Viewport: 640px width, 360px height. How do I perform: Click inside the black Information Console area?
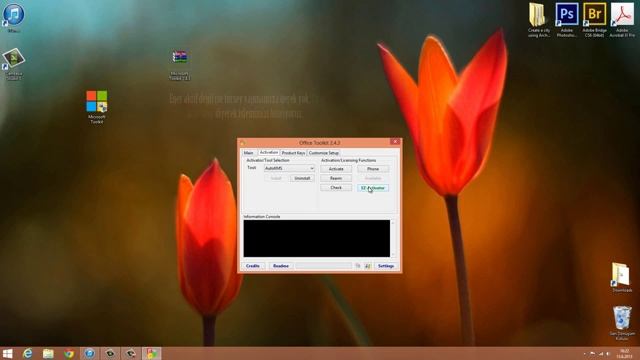click(317, 238)
